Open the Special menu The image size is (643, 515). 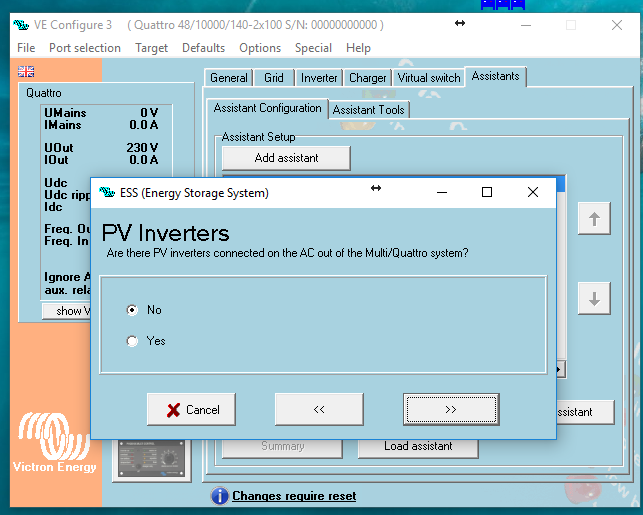(x=313, y=48)
